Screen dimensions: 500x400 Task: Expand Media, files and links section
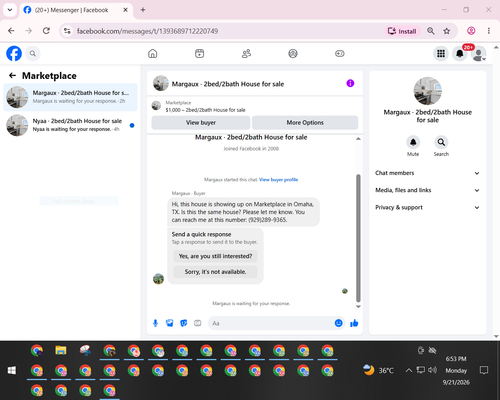[x=427, y=190]
